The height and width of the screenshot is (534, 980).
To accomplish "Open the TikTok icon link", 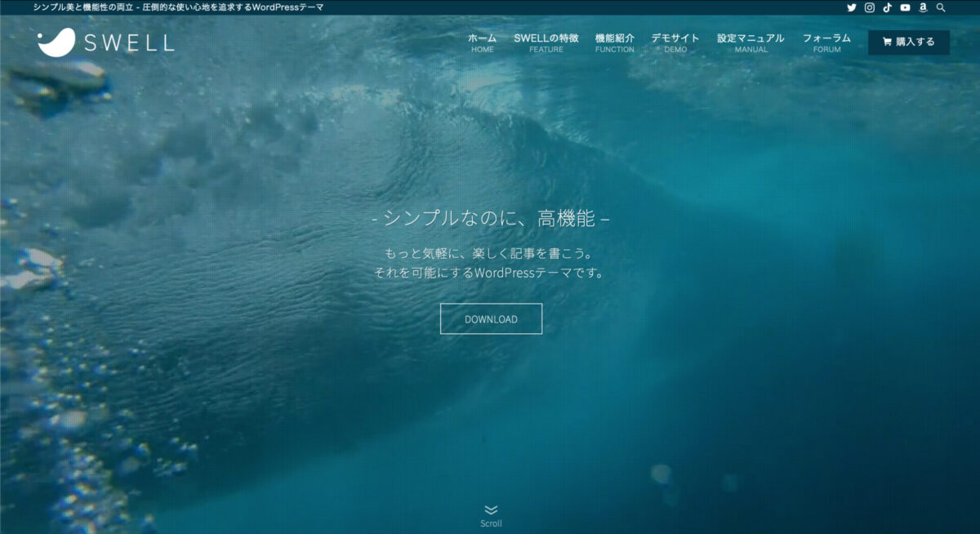I will tap(888, 7).
